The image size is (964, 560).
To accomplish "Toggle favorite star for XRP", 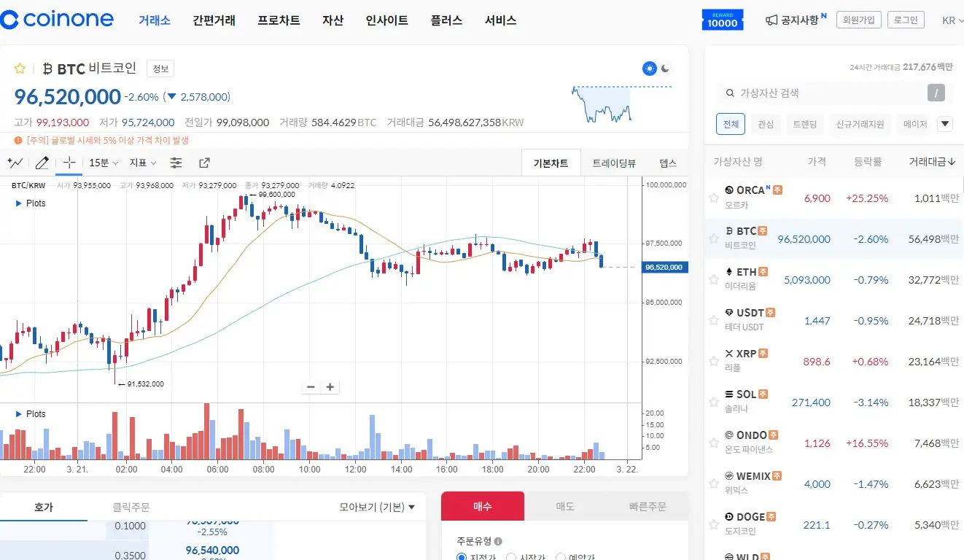I will pos(714,361).
